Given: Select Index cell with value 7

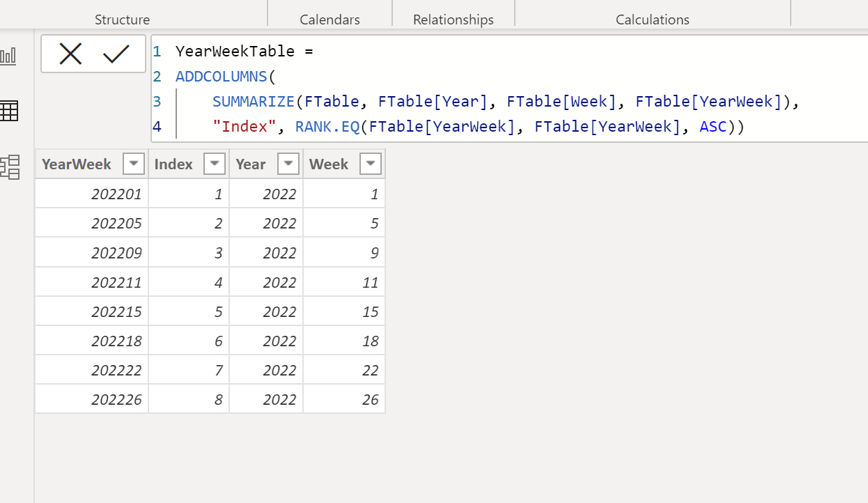Looking at the screenshot, I should 189,369.
